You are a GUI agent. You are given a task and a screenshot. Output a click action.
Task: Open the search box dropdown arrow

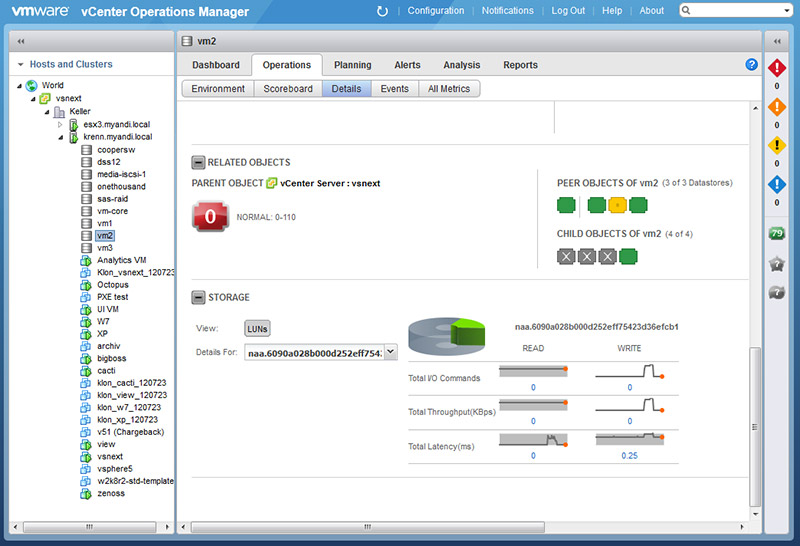(787, 10)
